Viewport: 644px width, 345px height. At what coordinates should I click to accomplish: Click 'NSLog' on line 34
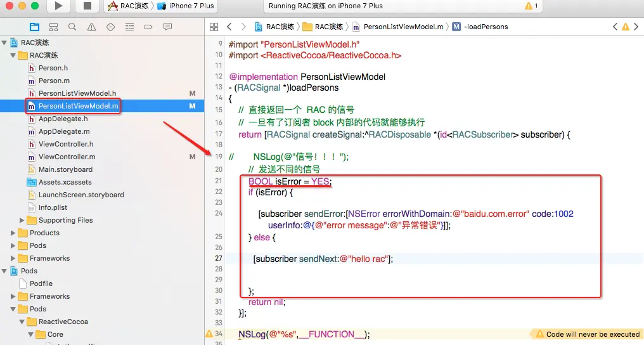(252, 335)
